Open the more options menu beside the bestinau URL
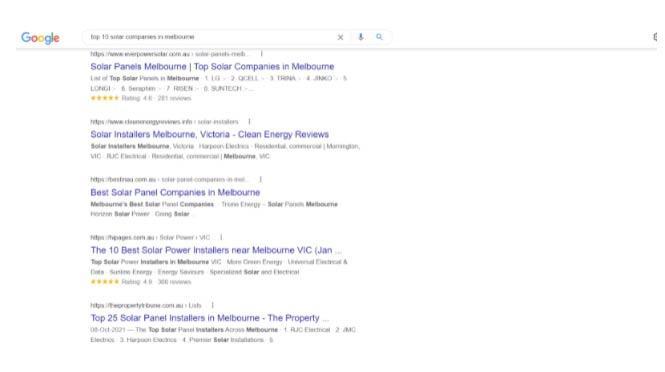The width and height of the screenshot is (665, 372). click(x=260, y=179)
